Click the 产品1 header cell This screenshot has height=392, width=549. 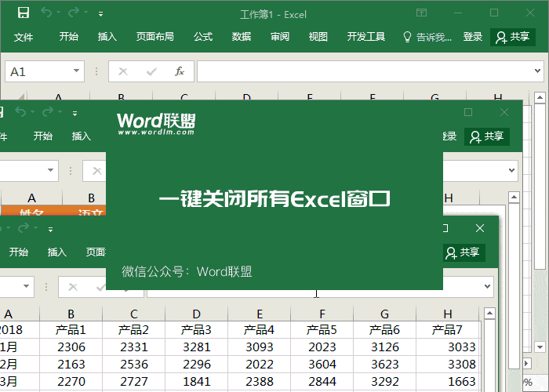pyautogui.click(x=71, y=330)
